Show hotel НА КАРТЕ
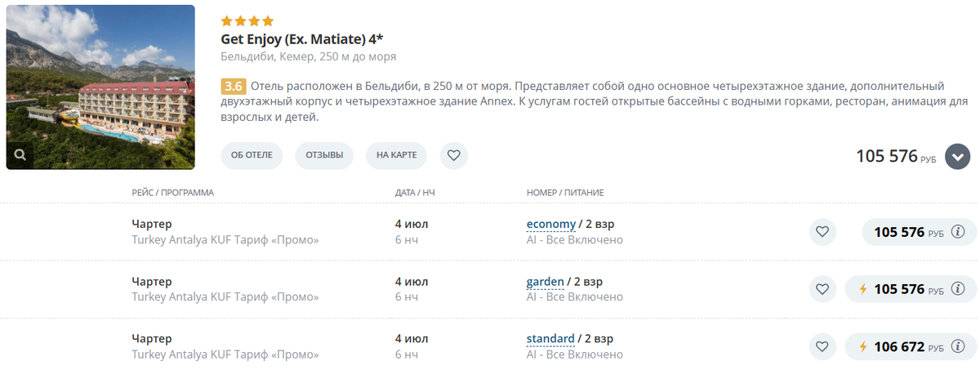 click(x=396, y=155)
